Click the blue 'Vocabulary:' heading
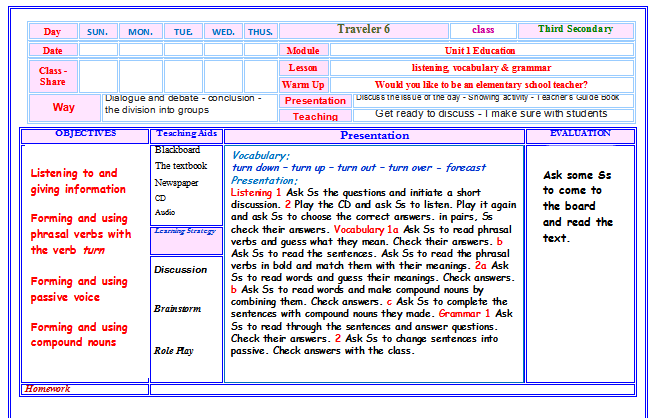The height and width of the screenshot is (418, 660). (x=260, y=156)
